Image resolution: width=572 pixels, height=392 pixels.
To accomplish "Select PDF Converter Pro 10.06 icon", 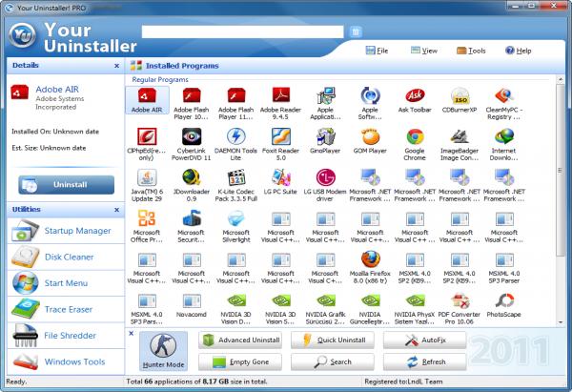I will pyautogui.click(x=460, y=308).
